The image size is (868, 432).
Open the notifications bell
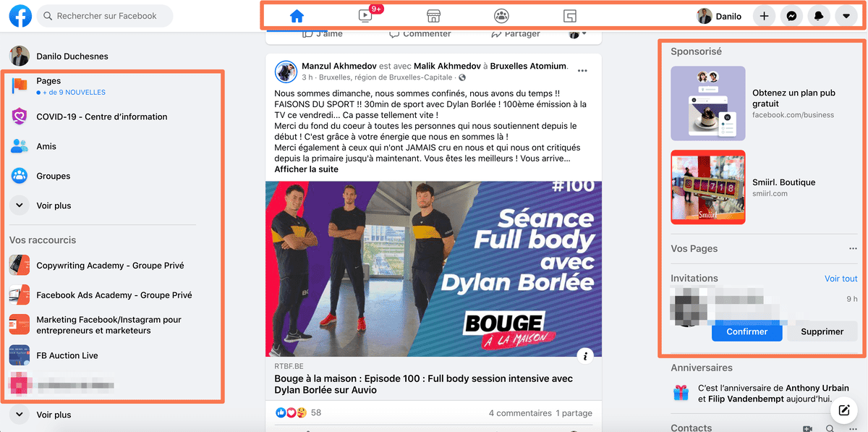click(819, 16)
